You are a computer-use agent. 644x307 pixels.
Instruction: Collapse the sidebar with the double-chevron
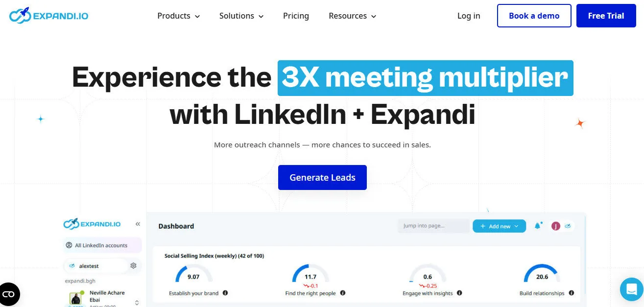[138, 224]
